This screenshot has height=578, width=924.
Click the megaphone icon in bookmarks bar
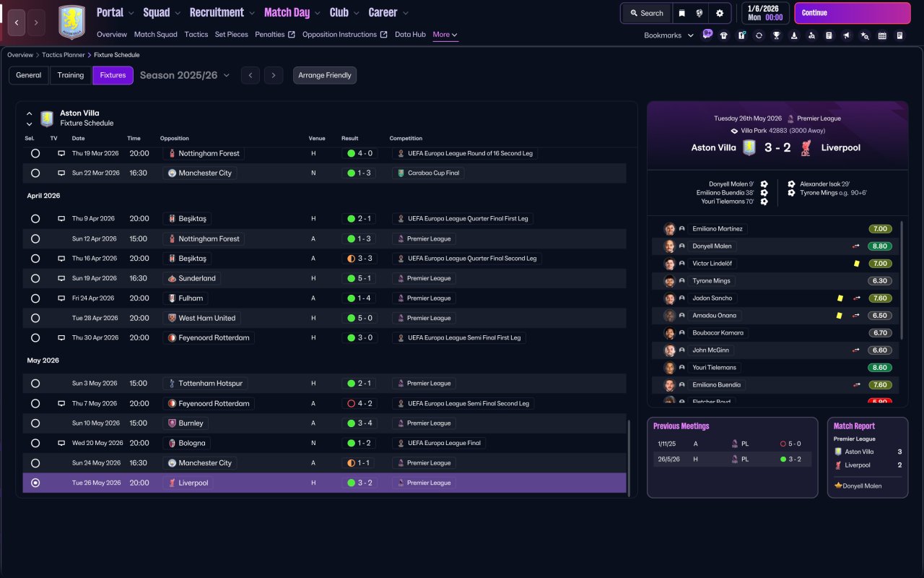[847, 35]
